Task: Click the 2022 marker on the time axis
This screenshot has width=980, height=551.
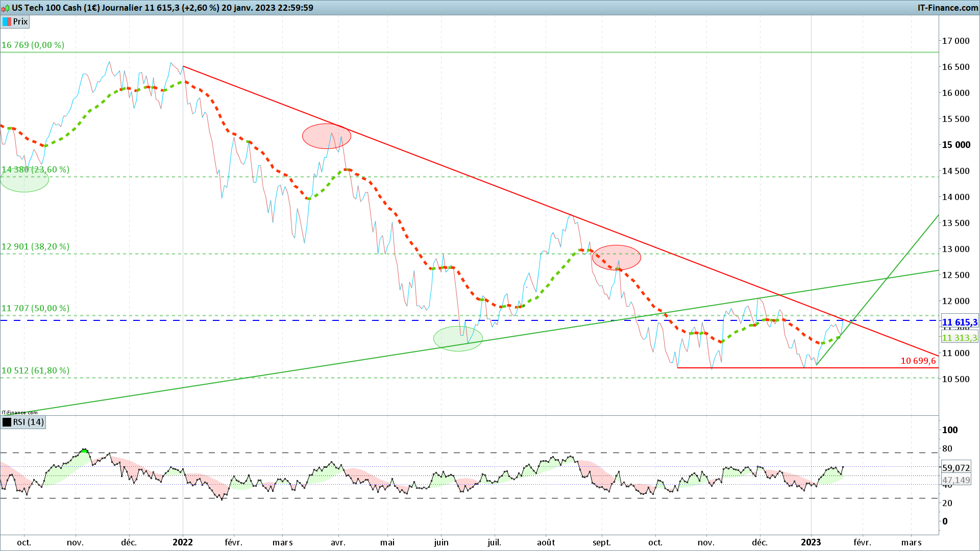Action: tap(183, 542)
